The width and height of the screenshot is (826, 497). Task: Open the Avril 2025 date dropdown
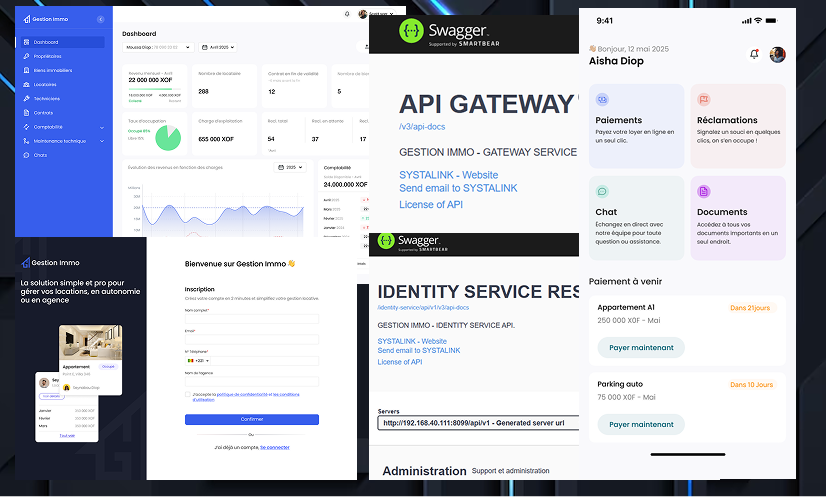pyautogui.click(x=218, y=47)
